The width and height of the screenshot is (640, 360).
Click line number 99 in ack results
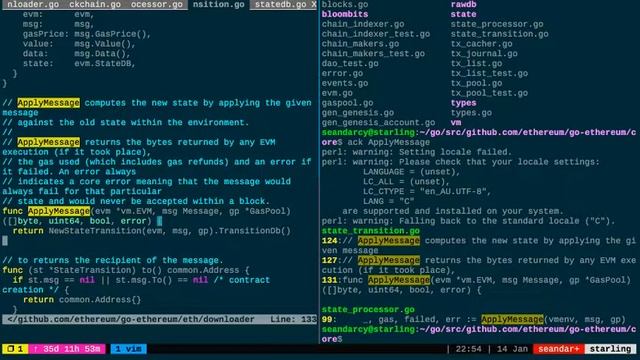pyautogui.click(x=327, y=319)
